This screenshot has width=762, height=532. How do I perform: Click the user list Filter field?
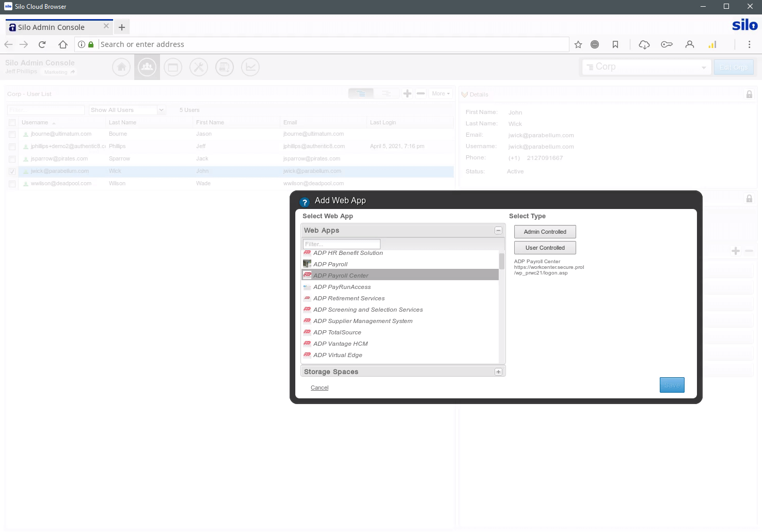(x=45, y=110)
